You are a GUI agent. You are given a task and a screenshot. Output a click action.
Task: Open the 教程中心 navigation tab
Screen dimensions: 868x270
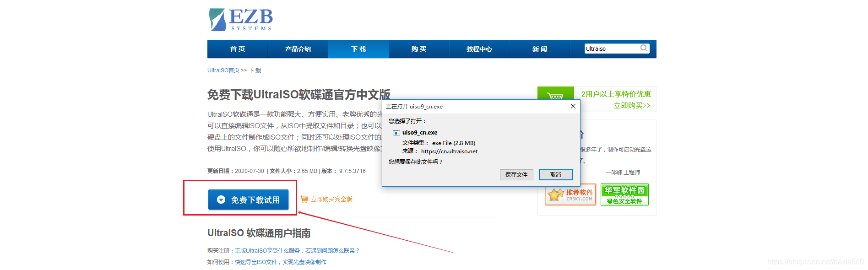479,49
